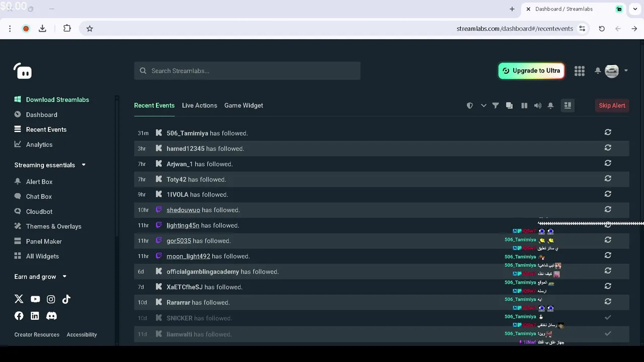This screenshot has height=362, width=644.
Task: Collapse the Earn and grow section
Action: point(40,277)
